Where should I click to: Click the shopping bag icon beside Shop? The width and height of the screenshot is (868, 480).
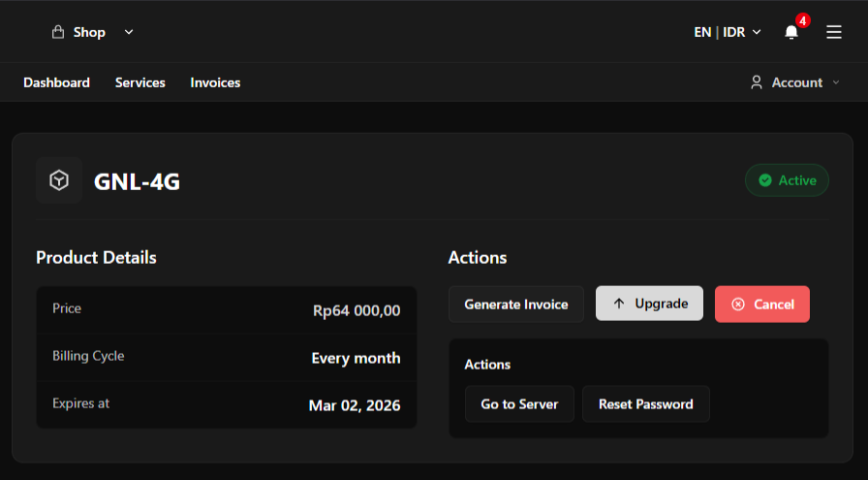58,32
